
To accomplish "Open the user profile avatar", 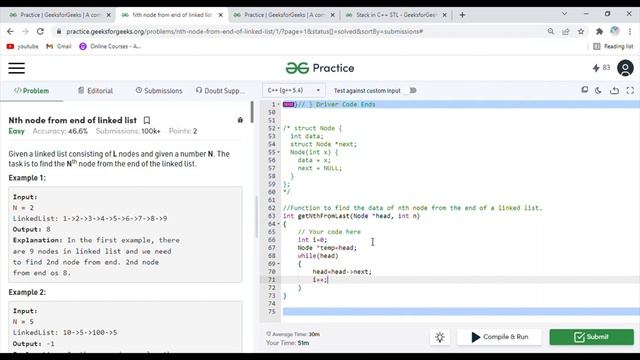I will click(x=625, y=68).
